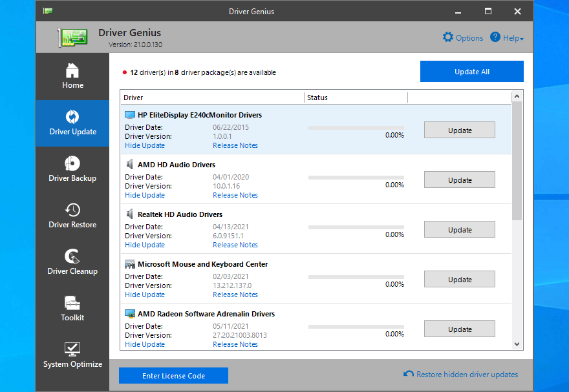
Task: Open Driver Cleanup
Action: pos(72,263)
